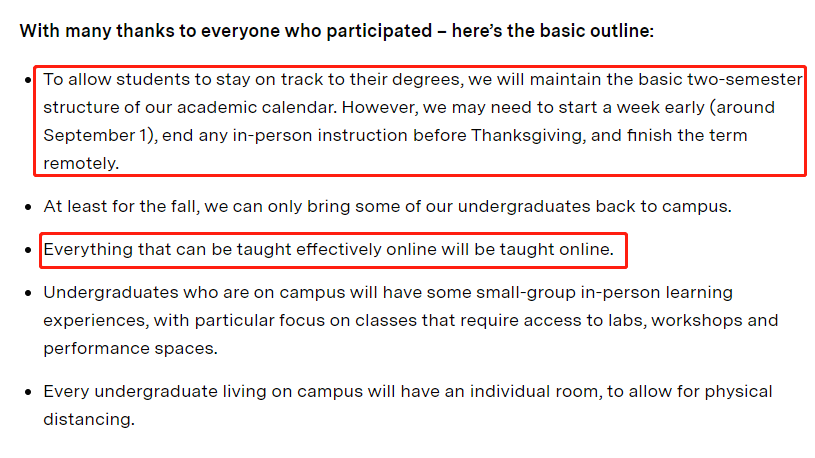Screen dimensions: 815x458
Task: Click the word 'remotely' ending first bullet
Action: coord(79,163)
